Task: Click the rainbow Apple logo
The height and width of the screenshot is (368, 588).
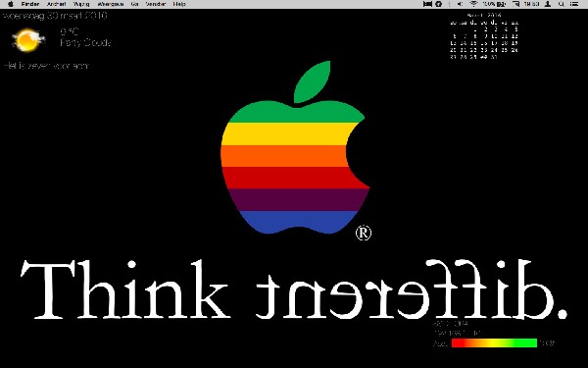Action: tap(295, 147)
